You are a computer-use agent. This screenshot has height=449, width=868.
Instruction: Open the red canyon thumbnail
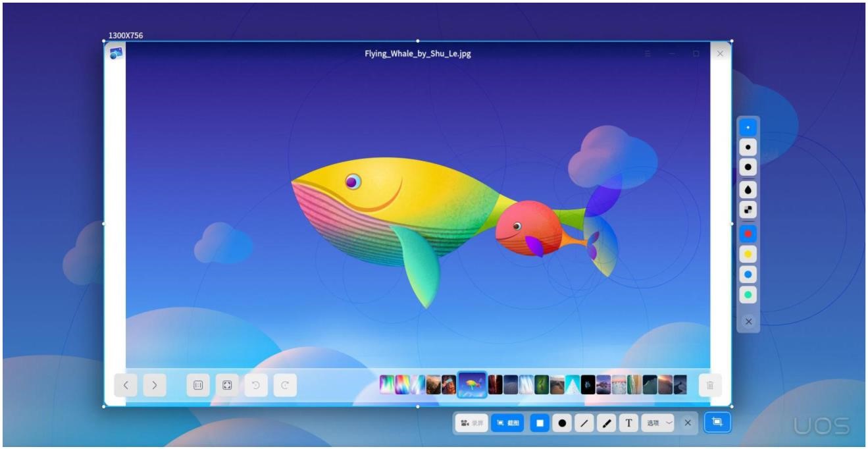point(495,385)
